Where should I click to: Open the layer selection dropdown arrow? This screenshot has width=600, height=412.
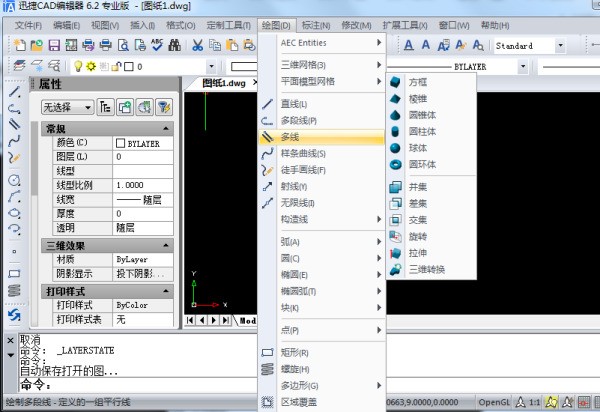coord(212,67)
